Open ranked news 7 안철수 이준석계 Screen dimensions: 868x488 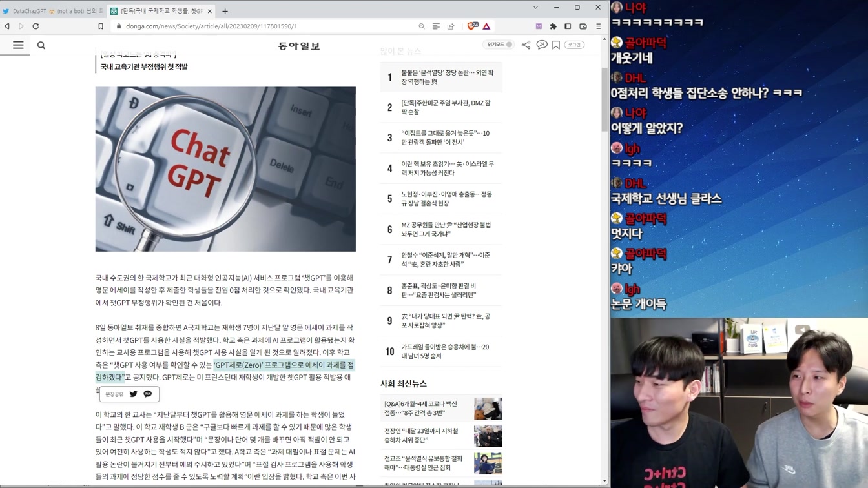point(441,259)
